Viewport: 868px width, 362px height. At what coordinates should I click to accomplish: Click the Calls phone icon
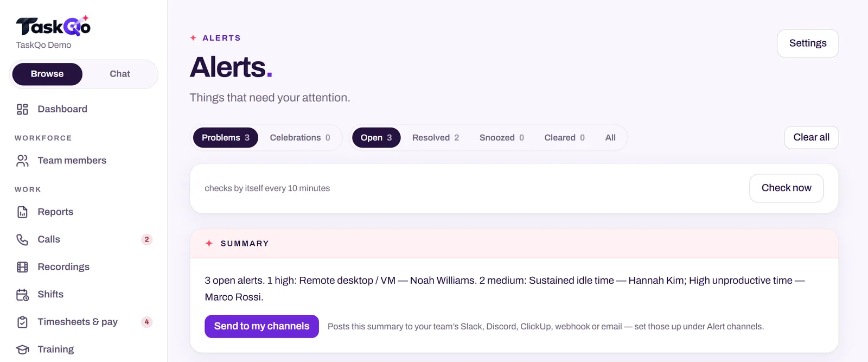pos(22,239)
